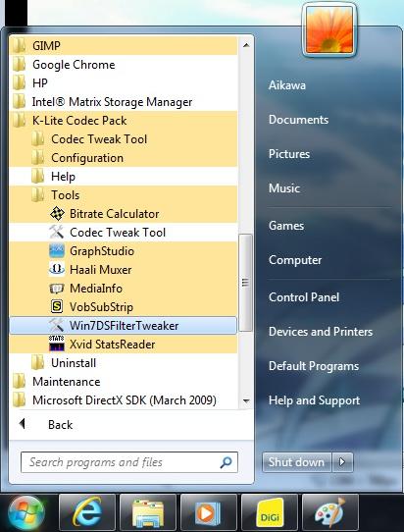Image resolution: width=404 pixels, height=532 pixels.
Task: Expand Microsoft DirectX SDK (March 2009) folder
Action: pyautogui.click(x=124, y=400)
